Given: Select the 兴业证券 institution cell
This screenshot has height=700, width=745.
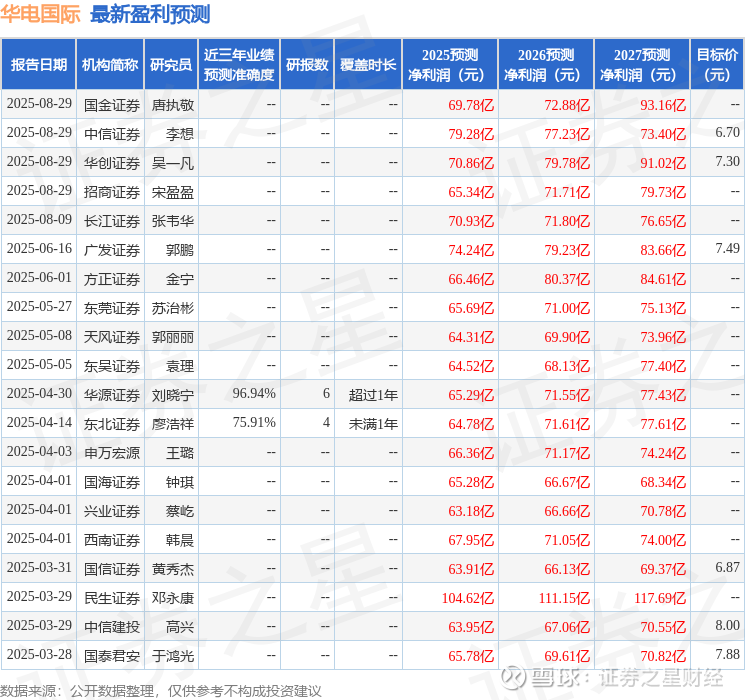Looking at the screenshot, I should point(112,511).
